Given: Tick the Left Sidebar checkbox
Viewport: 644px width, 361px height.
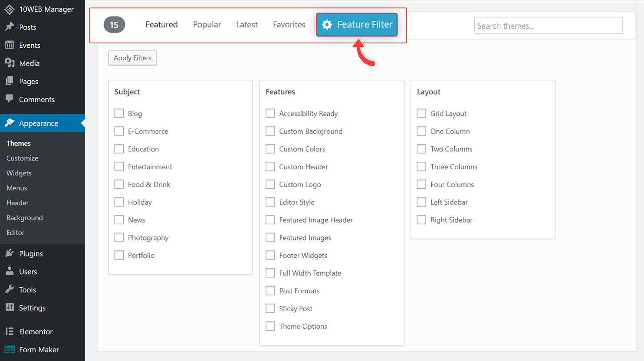Looking at the screenshot, I should coord(421,202).
